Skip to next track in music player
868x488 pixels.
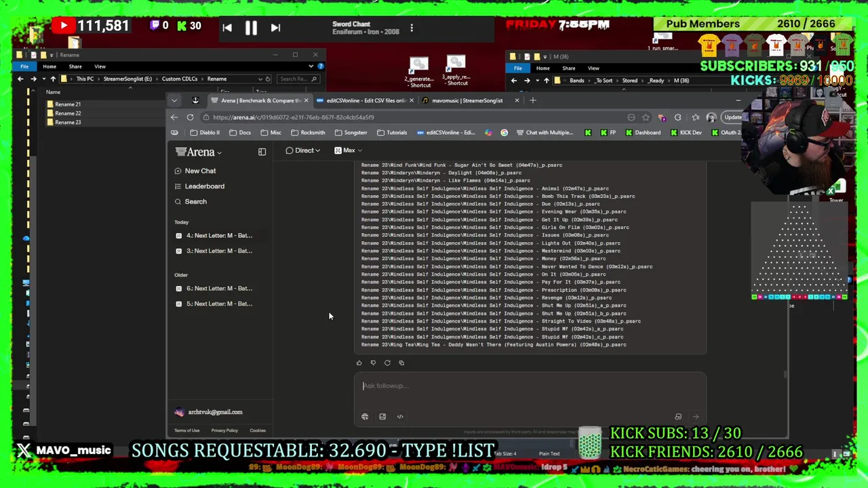(275, 28)
